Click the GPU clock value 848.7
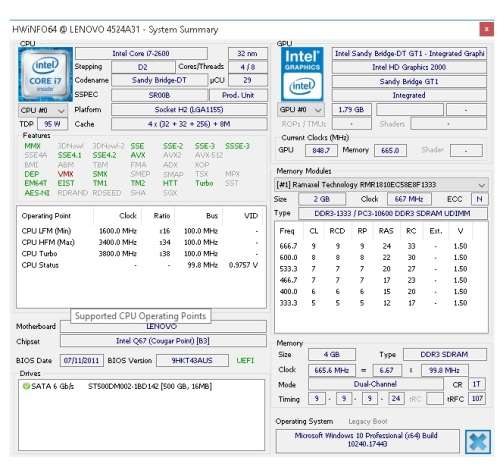The width and height of the screenshot is (500, 470). (321, 150)
